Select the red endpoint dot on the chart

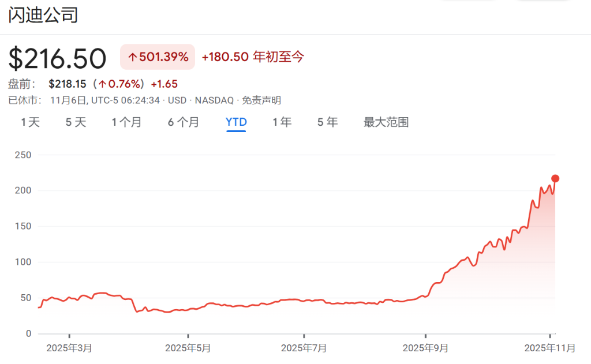(555, 179)
